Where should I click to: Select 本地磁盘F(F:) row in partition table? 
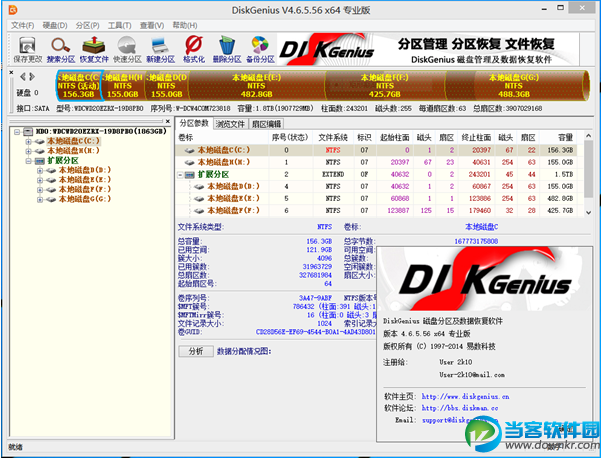pos(376,210)
